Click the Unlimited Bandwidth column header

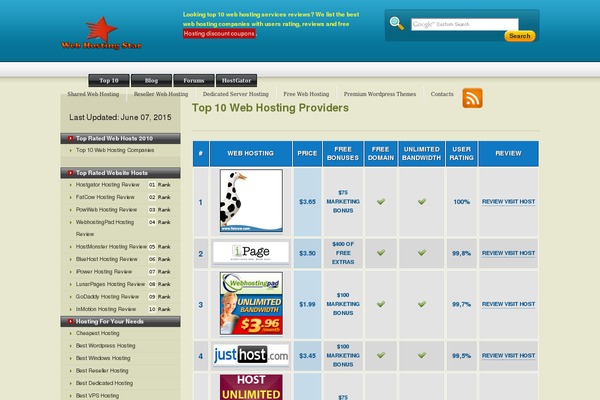coord(421,153)
